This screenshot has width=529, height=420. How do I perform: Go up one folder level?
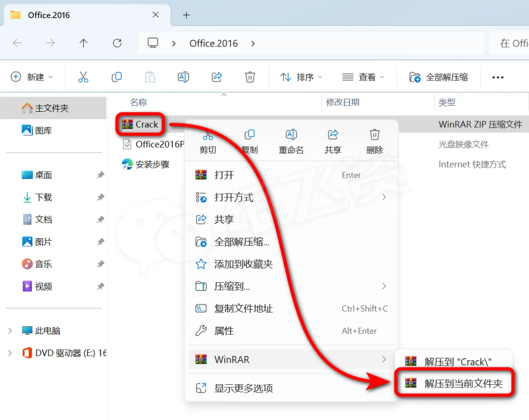pos(83,43)
